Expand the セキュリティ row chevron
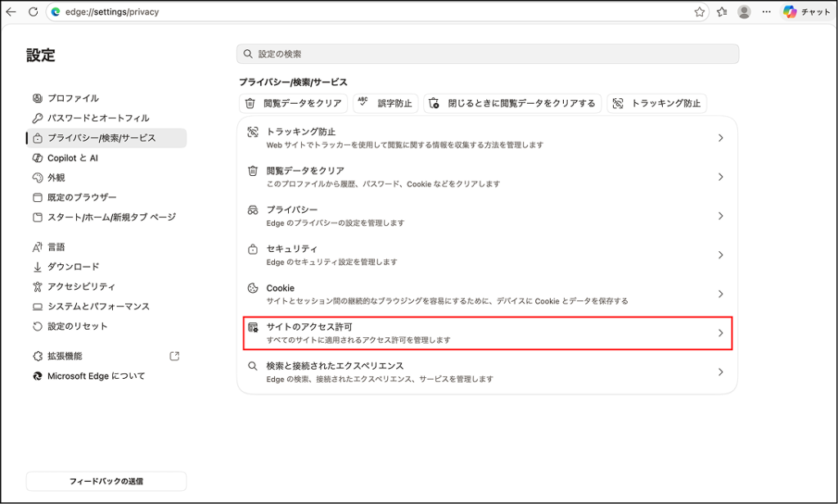Image resolution: width=838 pixels, height=504 pixels. tap(720, 255)
